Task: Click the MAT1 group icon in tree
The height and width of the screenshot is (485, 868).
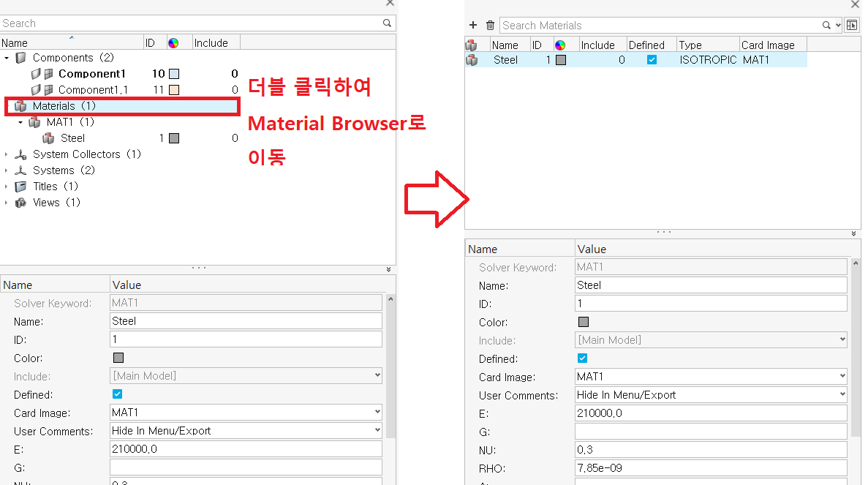Action: [x=34, y=122]
